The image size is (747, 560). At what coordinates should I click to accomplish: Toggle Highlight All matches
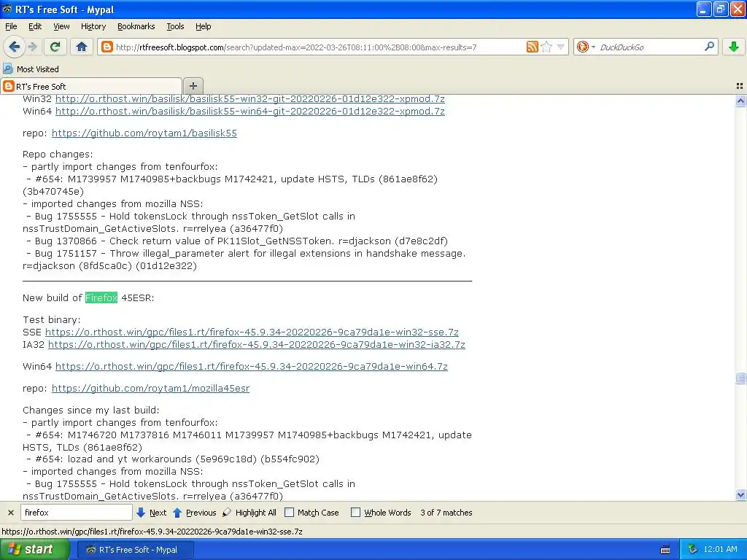[249, 513]
